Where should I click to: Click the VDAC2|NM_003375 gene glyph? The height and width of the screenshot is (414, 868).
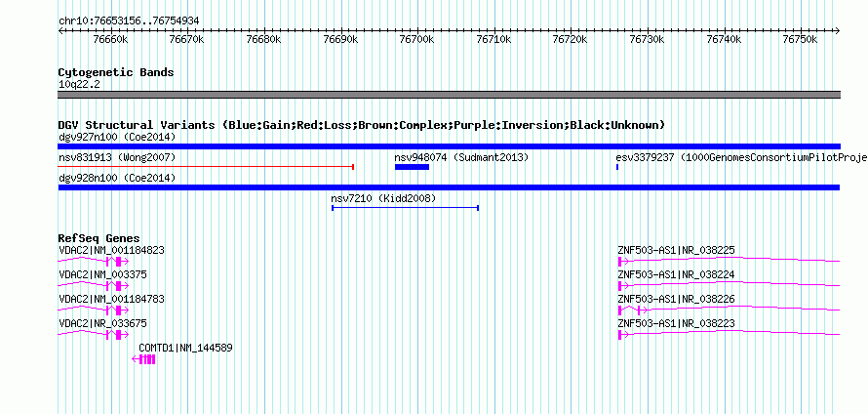pos(93,285)
